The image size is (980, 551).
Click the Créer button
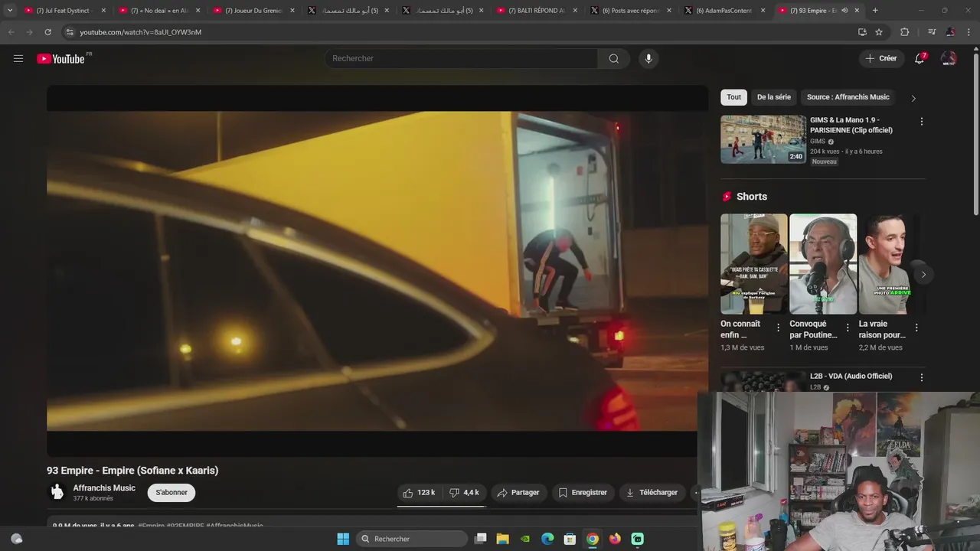coord(881,58)
